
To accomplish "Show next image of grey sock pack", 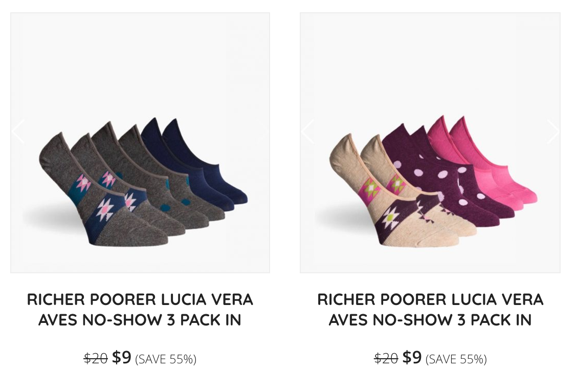I will pos(264,132).
